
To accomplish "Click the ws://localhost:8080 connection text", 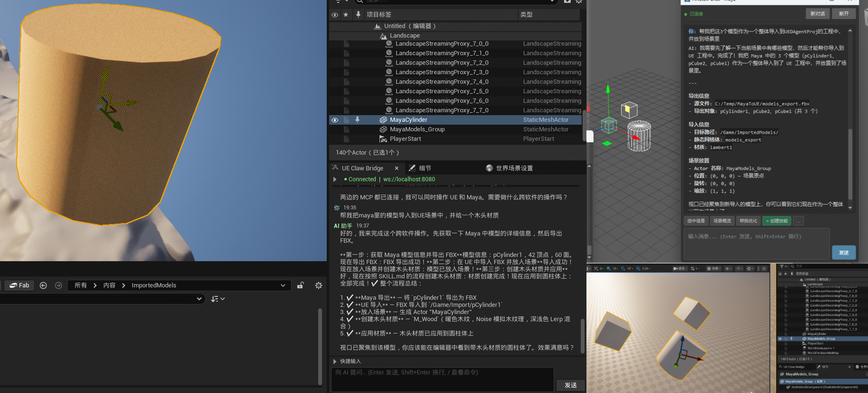I will coord(409,179).
